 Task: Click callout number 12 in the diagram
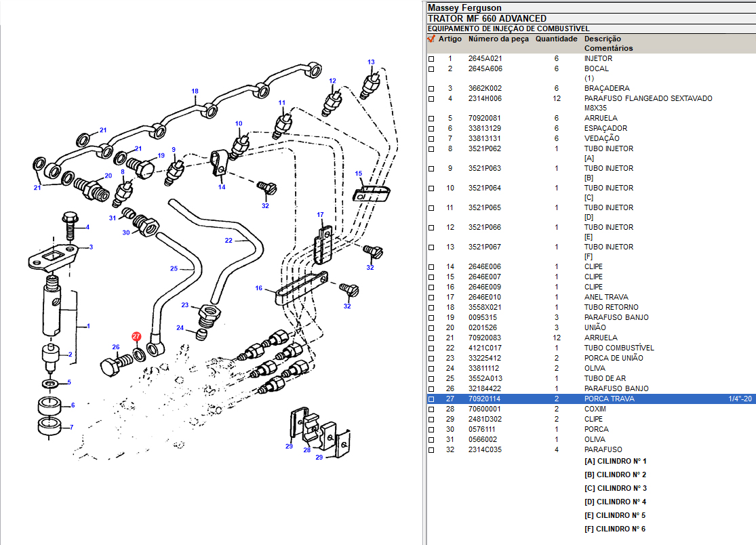tap(332, 81)
